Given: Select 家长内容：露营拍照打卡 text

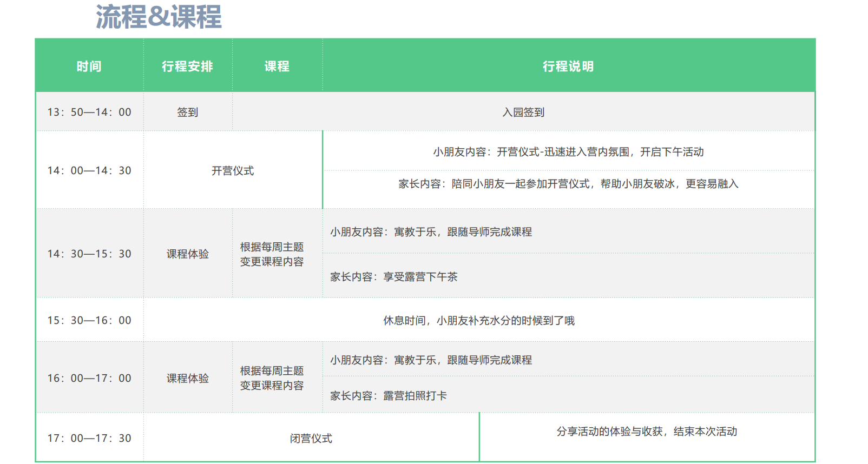Looking at the screenshot, I should tap(389, 396).
